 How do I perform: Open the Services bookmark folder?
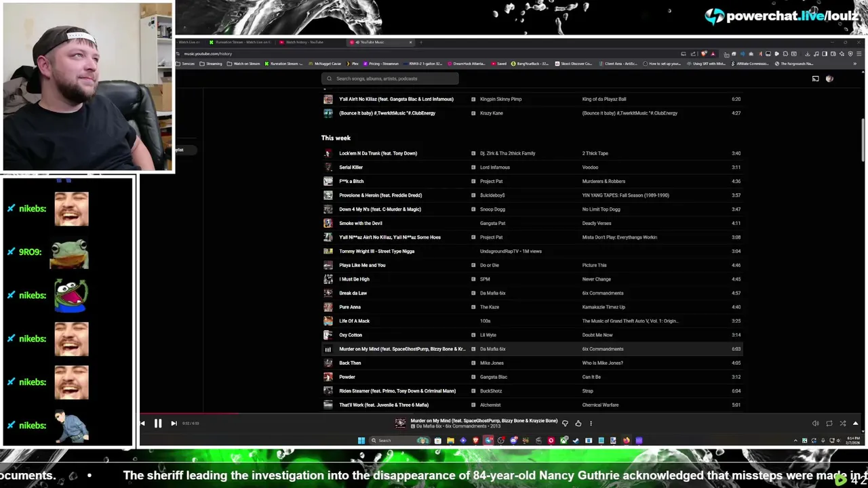point(185,64)
